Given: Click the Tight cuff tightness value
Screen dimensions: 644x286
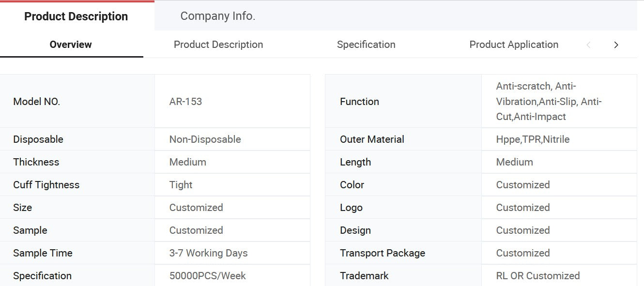Looking at the screenshot, I should 181,185.
